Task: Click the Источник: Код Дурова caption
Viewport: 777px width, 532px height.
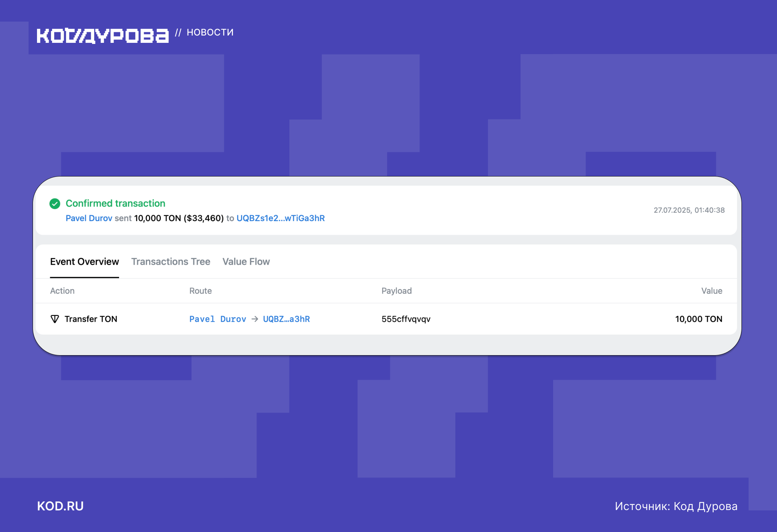Action: (676, 506)
